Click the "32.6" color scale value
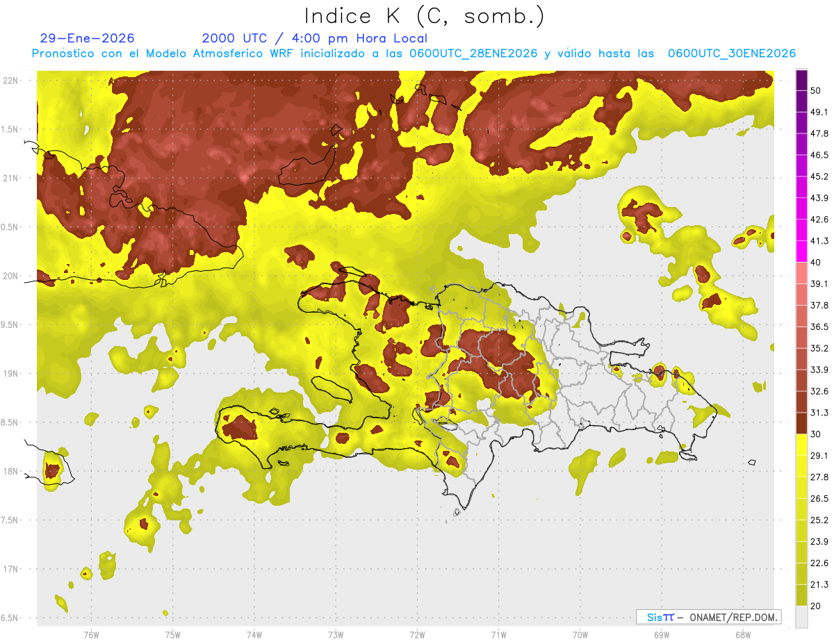This screenshot has height=644, width=834. pos(819,391)
